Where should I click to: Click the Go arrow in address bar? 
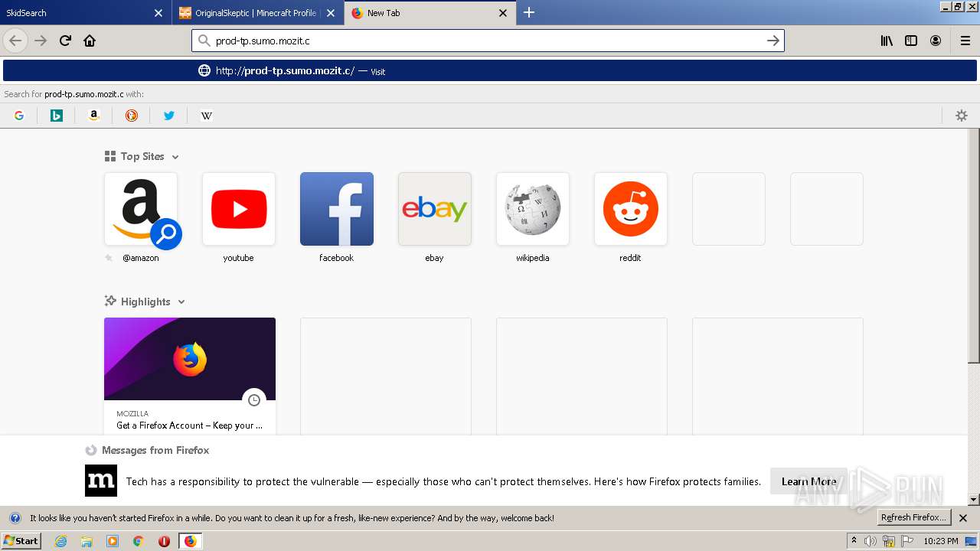point(773,41)
